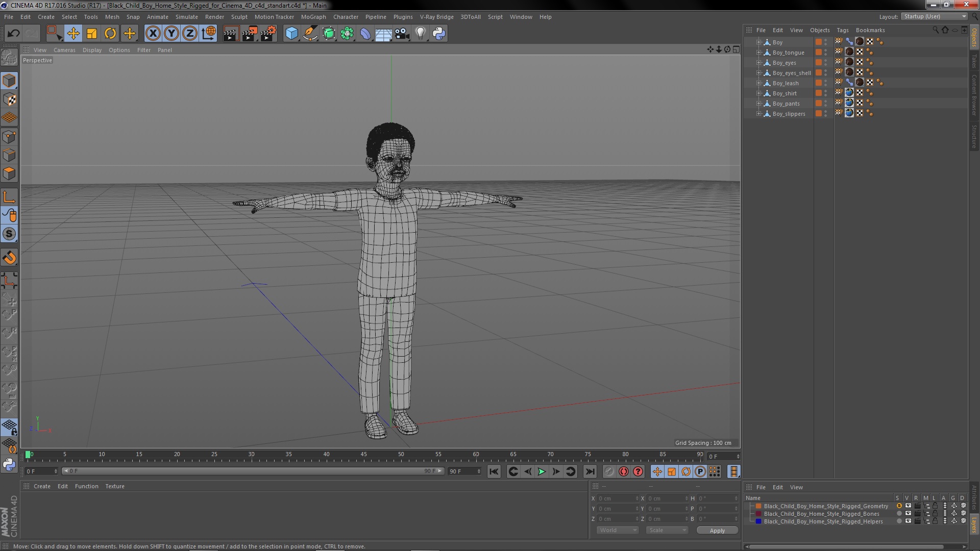
Task: Click the Texture tab in bottom panel
Action: point(114,486)
